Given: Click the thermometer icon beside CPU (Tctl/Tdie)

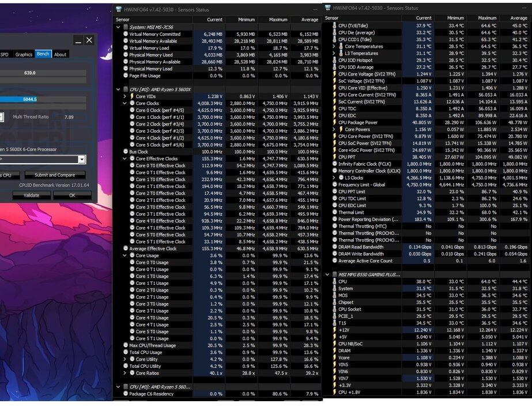Looking at the screenshot, I should pos(334,26).
